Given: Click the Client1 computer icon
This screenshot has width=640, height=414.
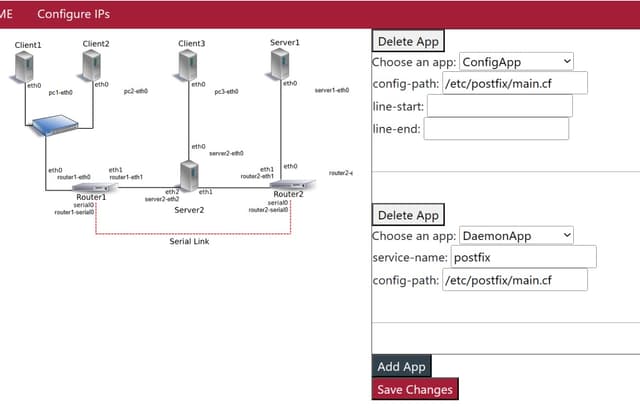Looking at the screenshot, I should (x=28, y=68).
